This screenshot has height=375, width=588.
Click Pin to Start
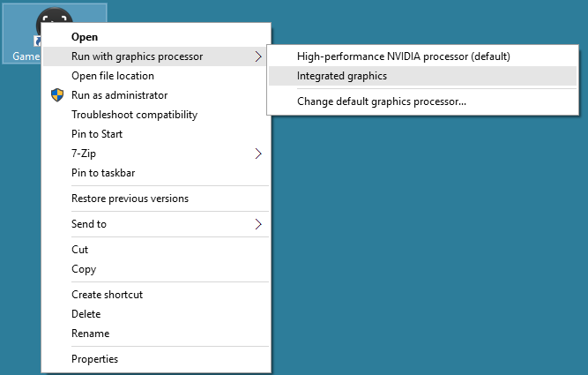click(x=97, y=134)
